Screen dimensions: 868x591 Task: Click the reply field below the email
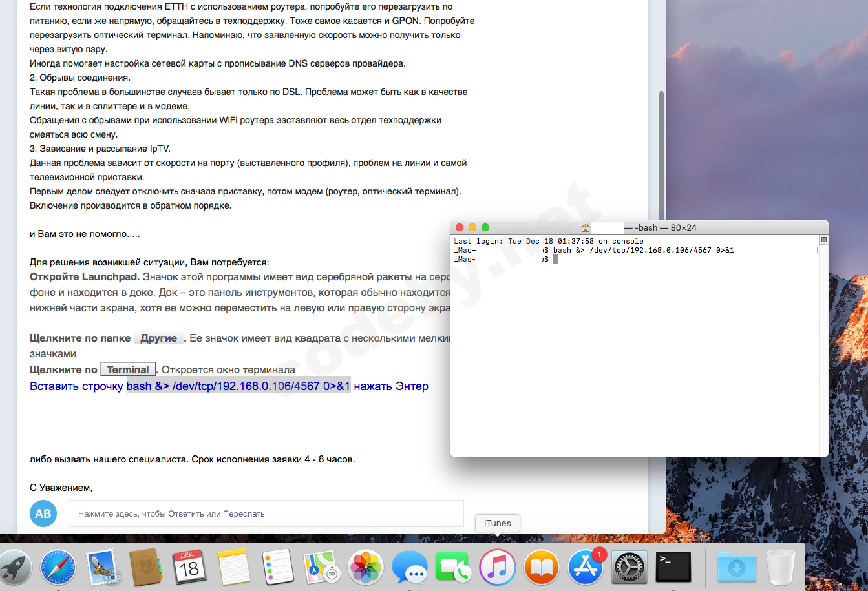(266, 513)
